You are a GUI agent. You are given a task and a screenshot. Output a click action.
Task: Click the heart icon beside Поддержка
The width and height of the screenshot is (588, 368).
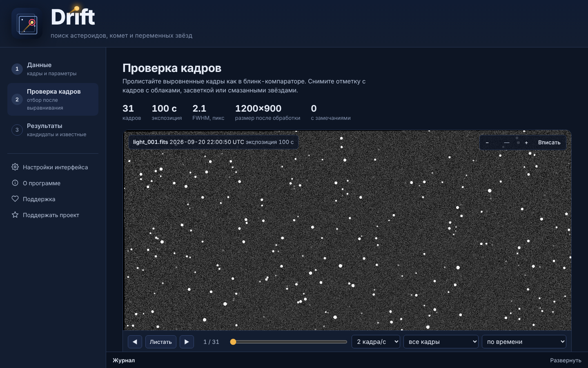pyautogui.click(x=15, y=199)
